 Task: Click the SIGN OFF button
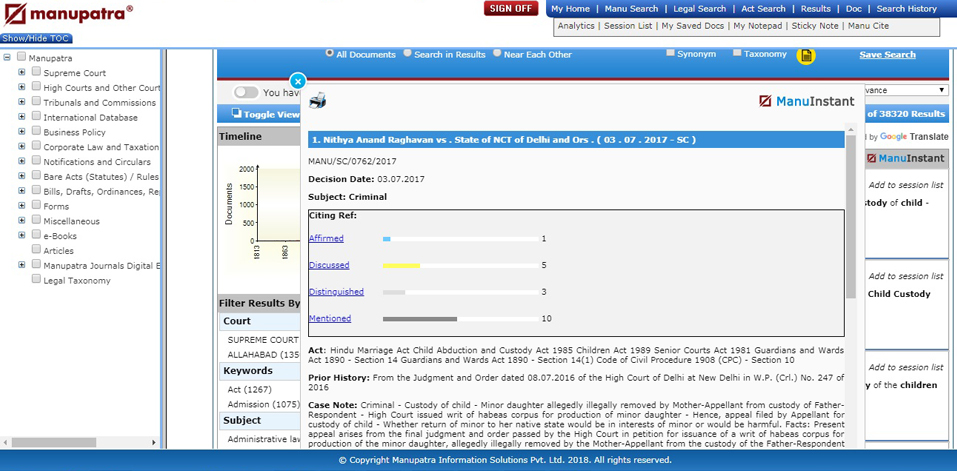[511, 9]
